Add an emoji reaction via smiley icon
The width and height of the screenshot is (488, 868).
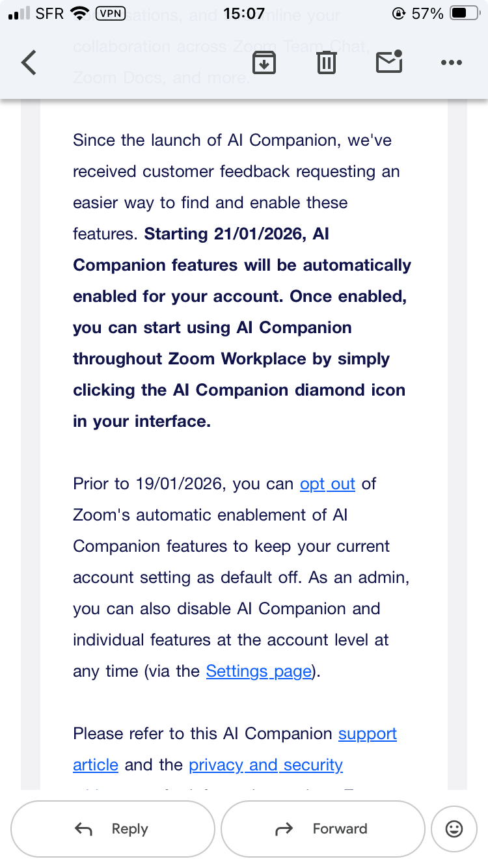pos(454,828)
